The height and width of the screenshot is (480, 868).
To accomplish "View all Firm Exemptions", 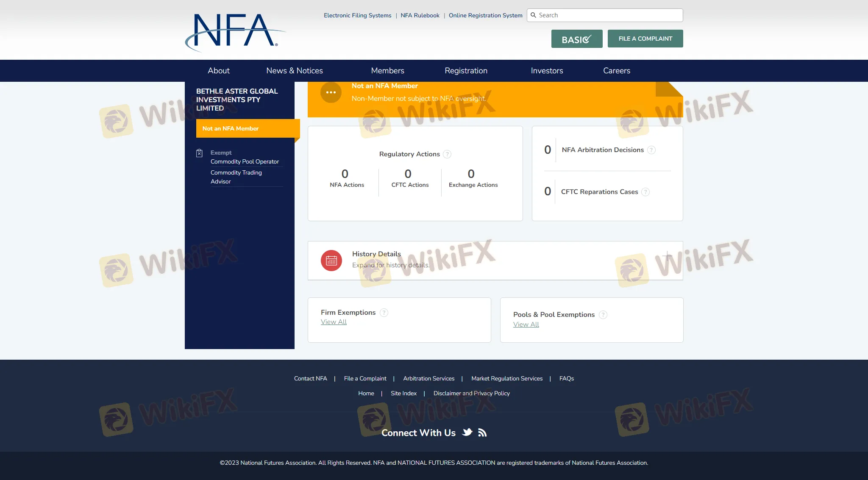I will click(334, 322).
